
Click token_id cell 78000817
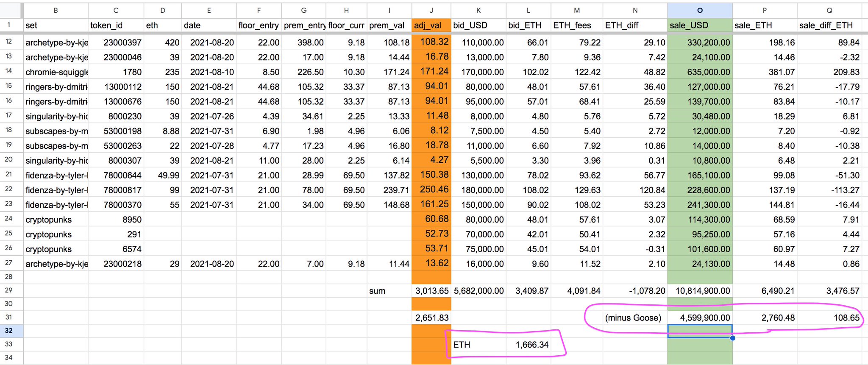click(x=116, y=190)
